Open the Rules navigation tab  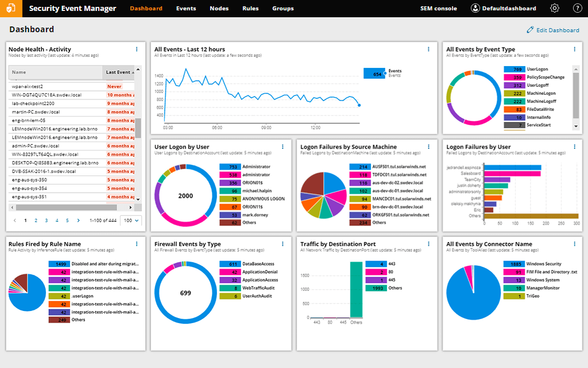point(250,8)
